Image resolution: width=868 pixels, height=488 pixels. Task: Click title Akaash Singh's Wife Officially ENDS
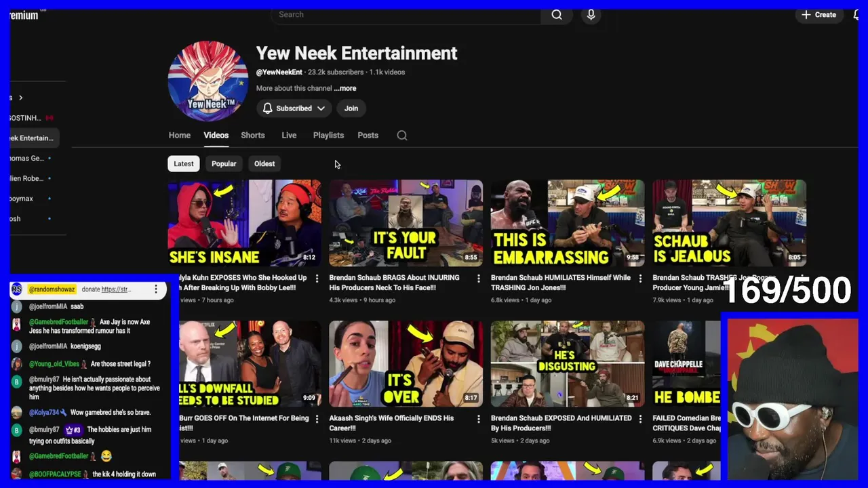pyautogui.click(x=391, y=423)
